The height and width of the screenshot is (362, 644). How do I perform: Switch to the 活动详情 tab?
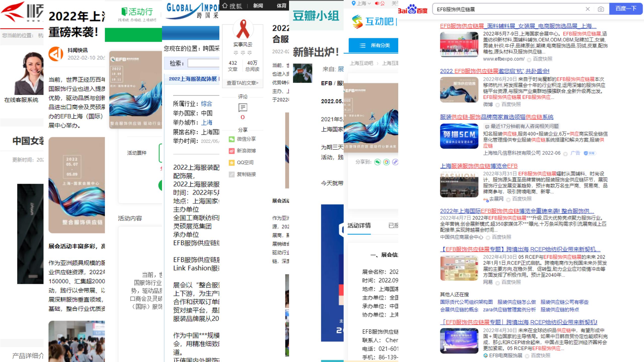pos(359,225)
